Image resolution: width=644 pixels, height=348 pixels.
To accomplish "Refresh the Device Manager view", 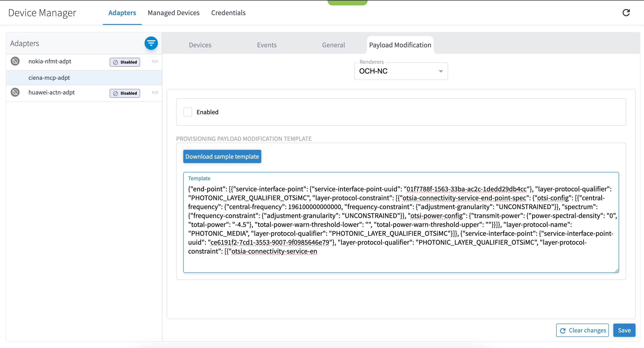I will coord(626,12).
